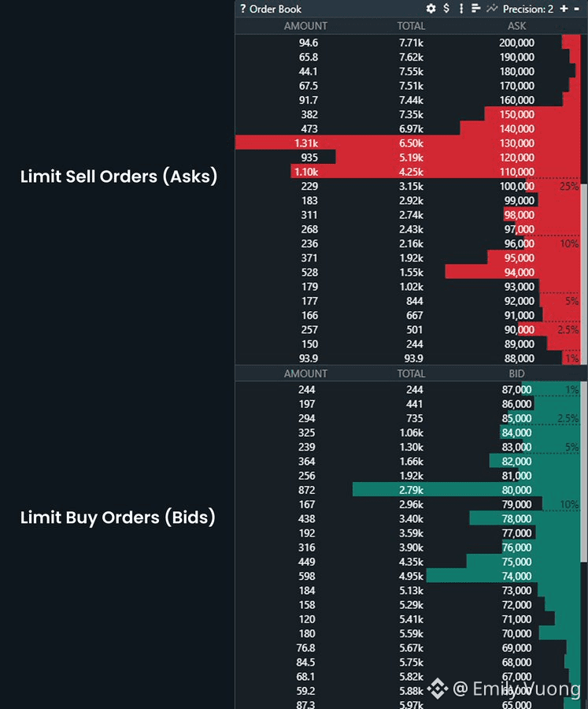This screenshot has height=709, width=588.
Task: Decrease precision with the minus icon
Action: point(575,9)
